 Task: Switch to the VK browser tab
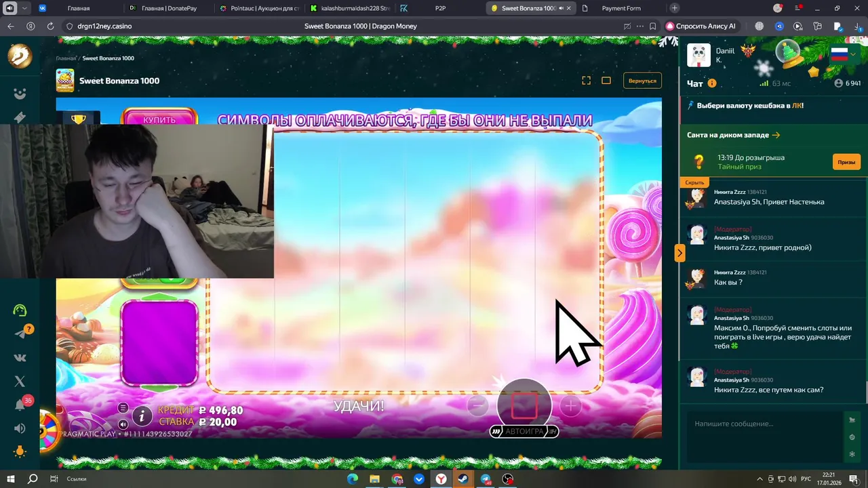pos(43,8)
